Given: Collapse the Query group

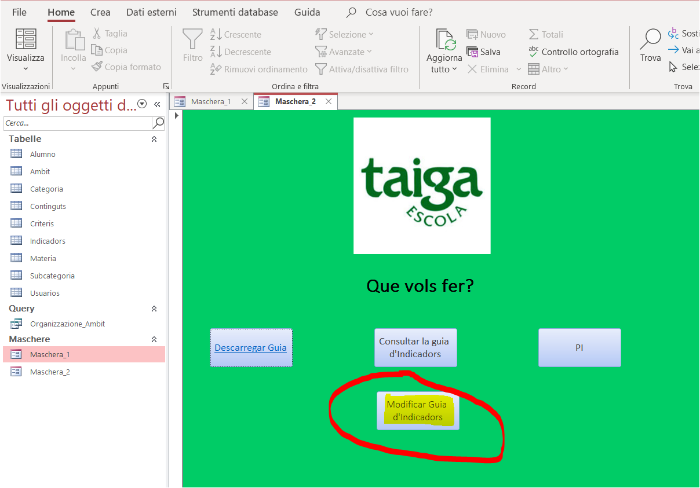Looking at the screenshot, I should tap(154, 309).
